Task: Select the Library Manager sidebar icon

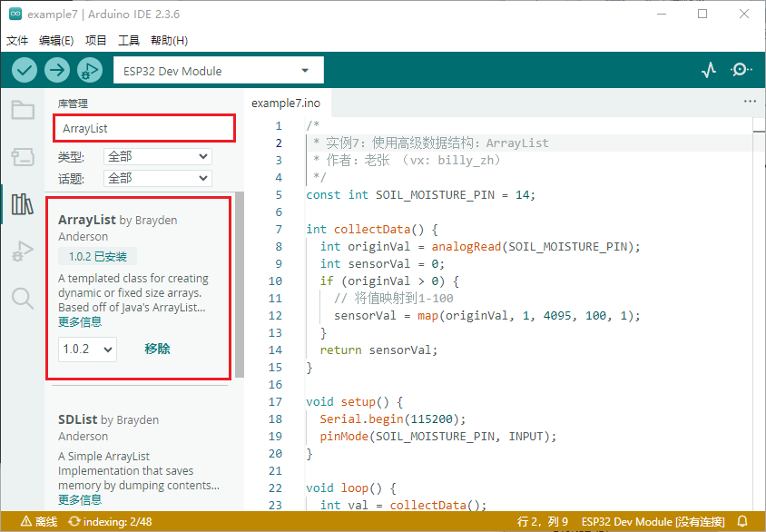Action: 23,204
